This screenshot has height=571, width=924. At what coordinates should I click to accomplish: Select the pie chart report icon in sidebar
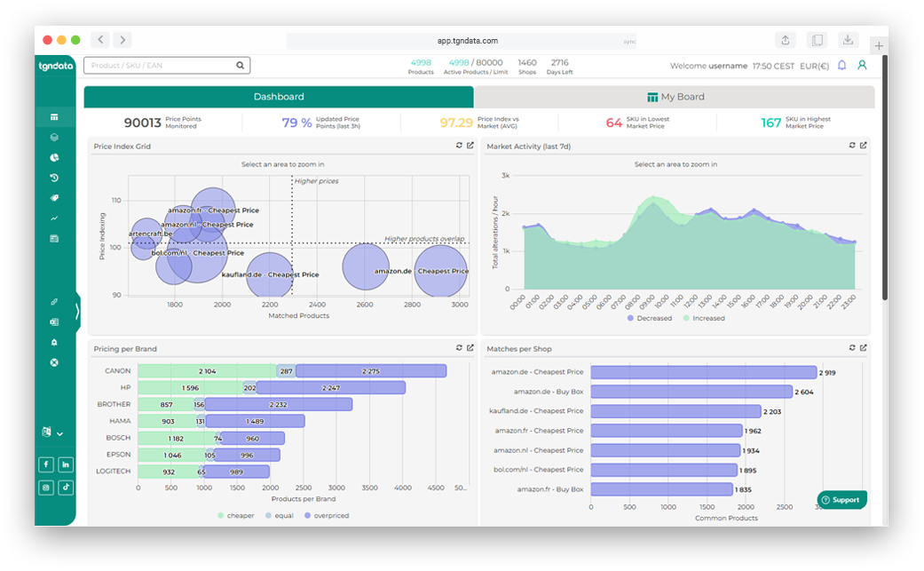point(55,157)
